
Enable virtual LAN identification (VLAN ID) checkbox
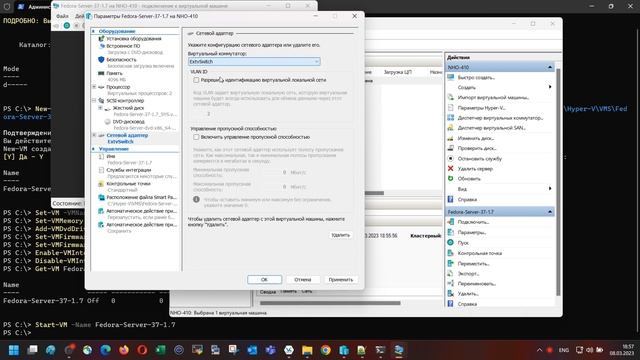(x=196, y=80)
